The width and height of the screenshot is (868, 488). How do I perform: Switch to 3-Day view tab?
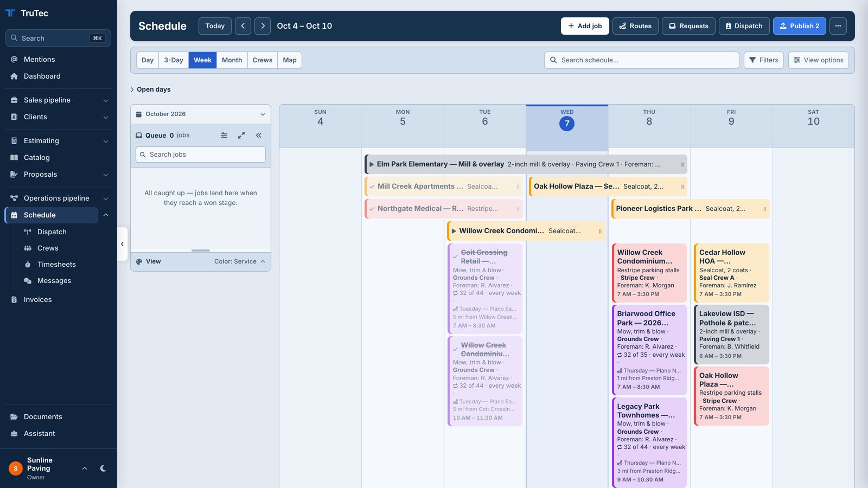pyautogui.click(x=174, y=60)
